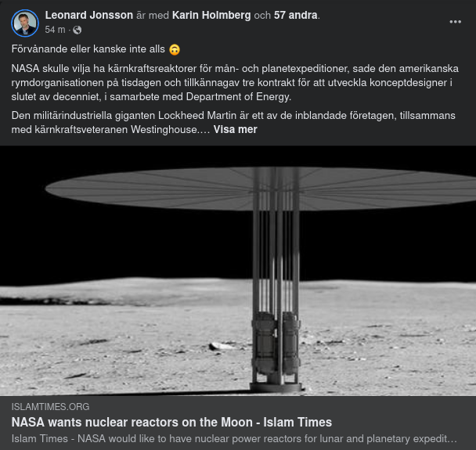Open the NASA wants nuclear reactors headline
Image resolution: width=476 pixels, height=450 pixels.
tap(171, 422)
